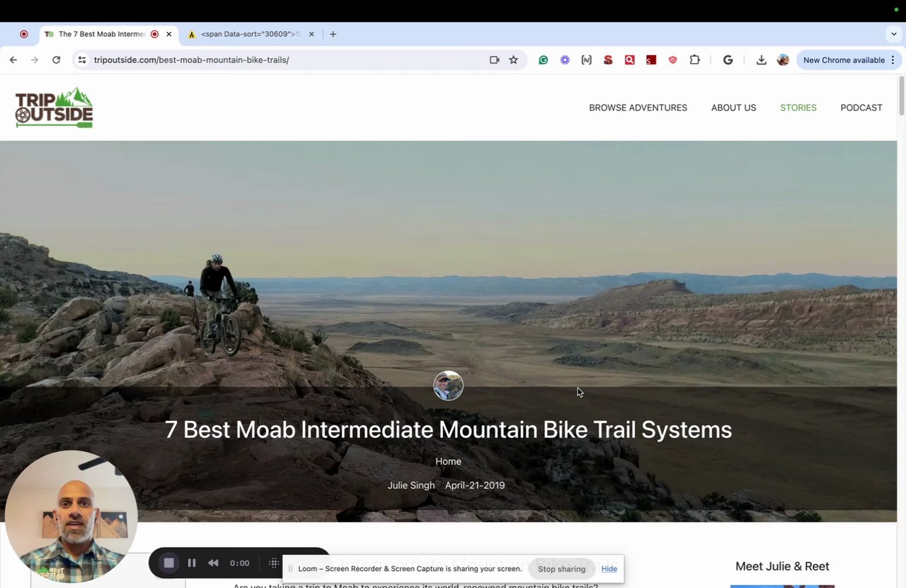
Task: Open Stories menu item
Action: coord(798,108)
